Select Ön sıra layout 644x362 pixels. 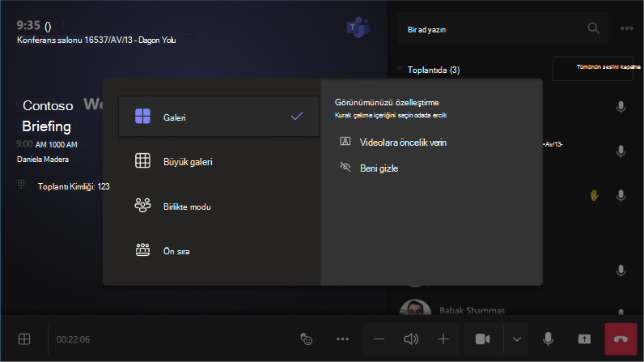218,251
